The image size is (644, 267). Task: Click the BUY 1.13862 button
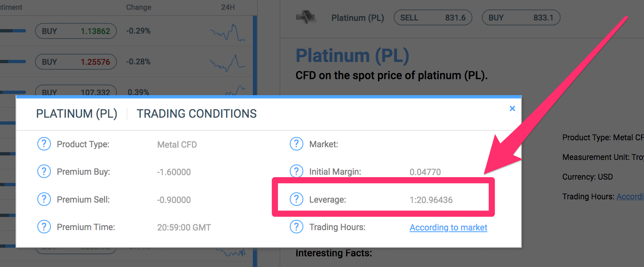(76, 31)
